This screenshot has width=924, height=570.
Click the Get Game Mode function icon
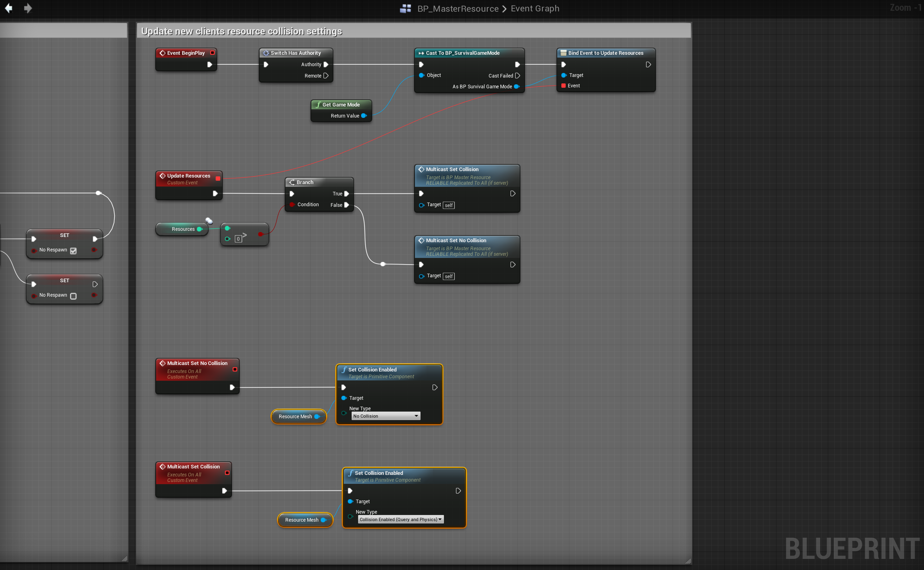coord(318,104)
